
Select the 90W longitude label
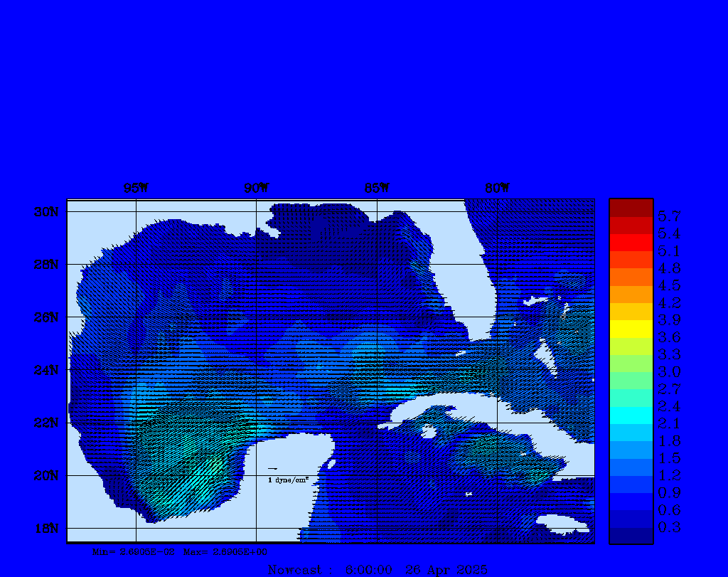(256, 189)
